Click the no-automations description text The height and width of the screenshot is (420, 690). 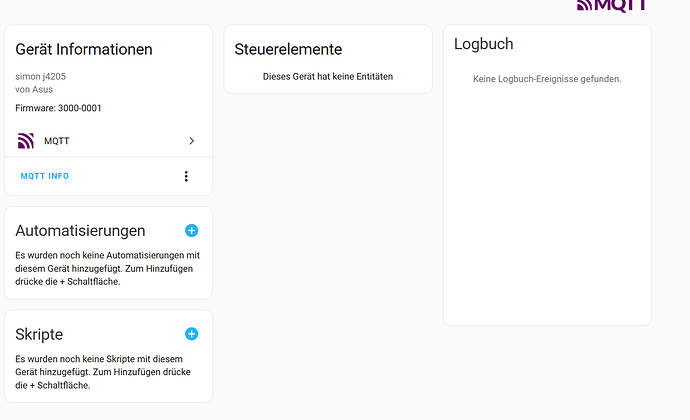click(x=108, y=268)
